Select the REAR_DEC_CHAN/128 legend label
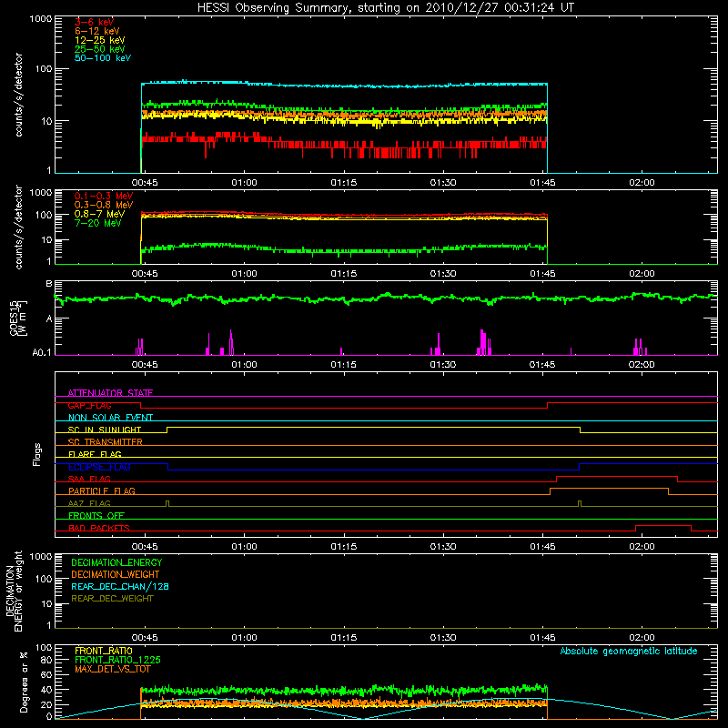Viewport: 728px width, 728px height. 120,586
